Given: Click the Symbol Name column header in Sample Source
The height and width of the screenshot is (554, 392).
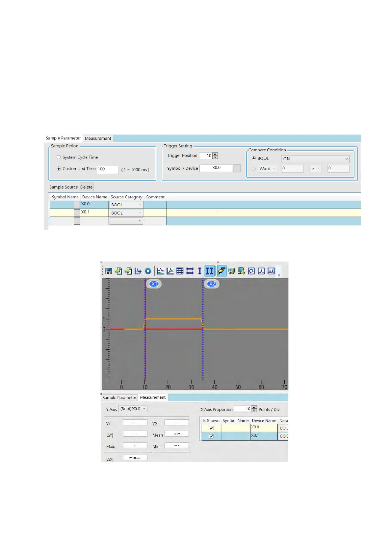Looking at the screenshot, I should [x=65, y=197].
